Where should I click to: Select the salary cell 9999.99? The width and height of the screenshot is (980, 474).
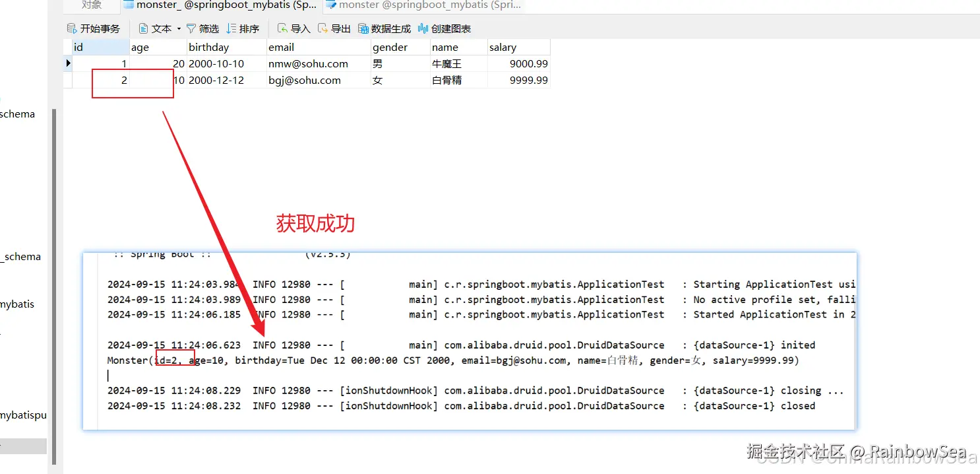coord(518,80)
